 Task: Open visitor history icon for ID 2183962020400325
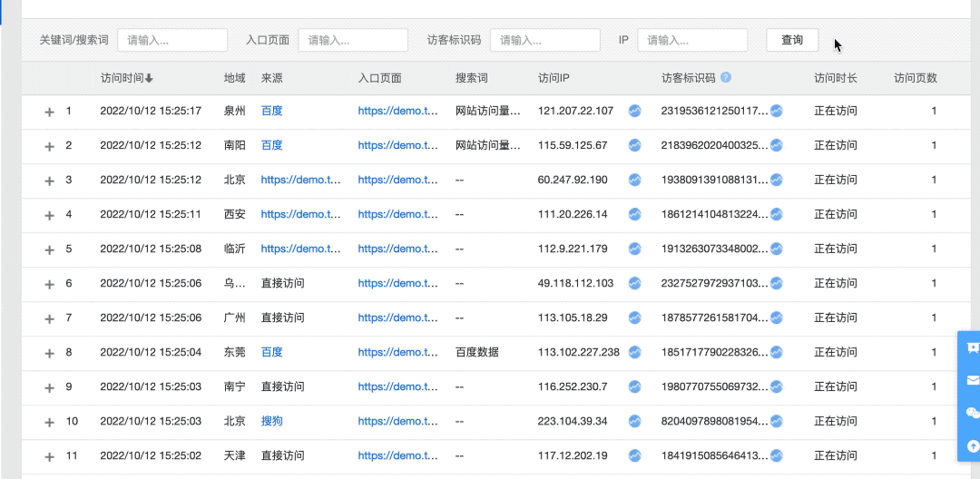[776, 145]
